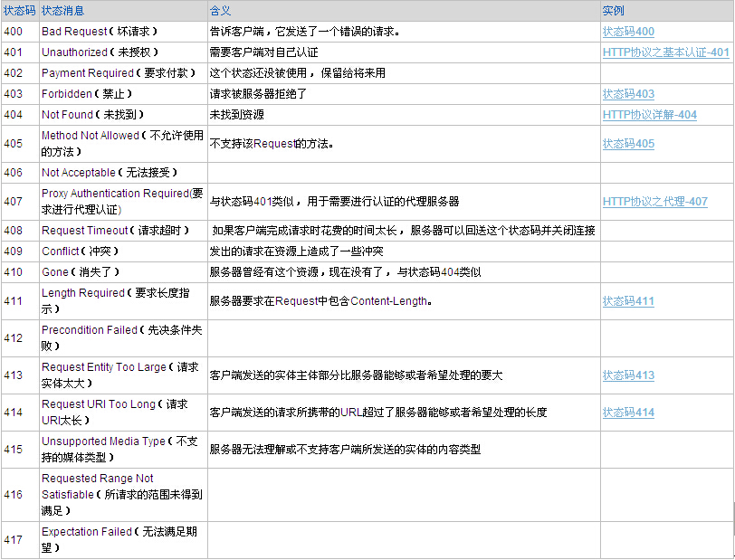This screenshot has height=560, width=735.
Task: Open the 状态码411 example link
Action: pyautogui.click(x=628, y=301)
